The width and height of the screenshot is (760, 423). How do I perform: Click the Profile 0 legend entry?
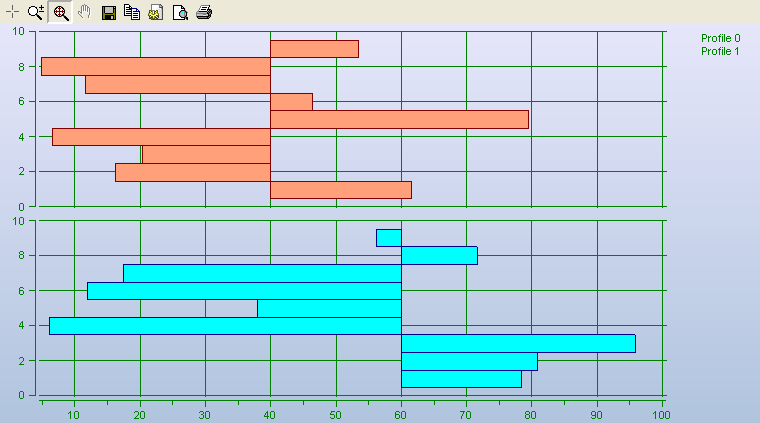[x=720, y=38]
